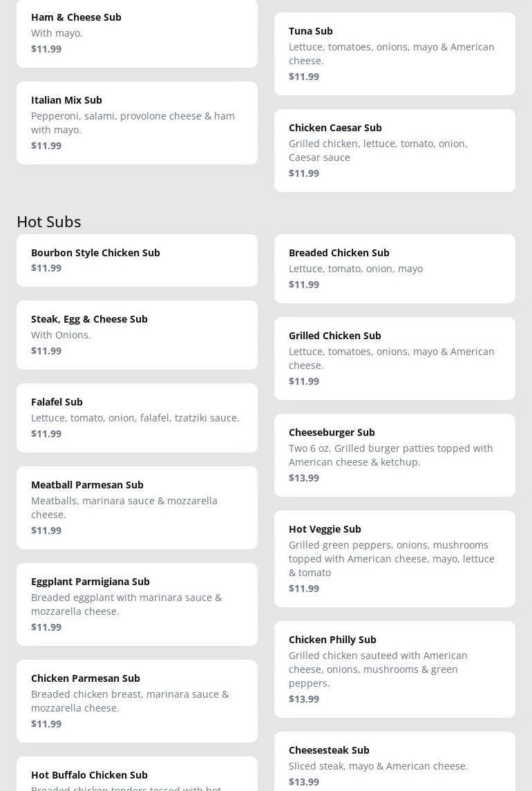Click the Hot Subs section heading

[49, 221]
